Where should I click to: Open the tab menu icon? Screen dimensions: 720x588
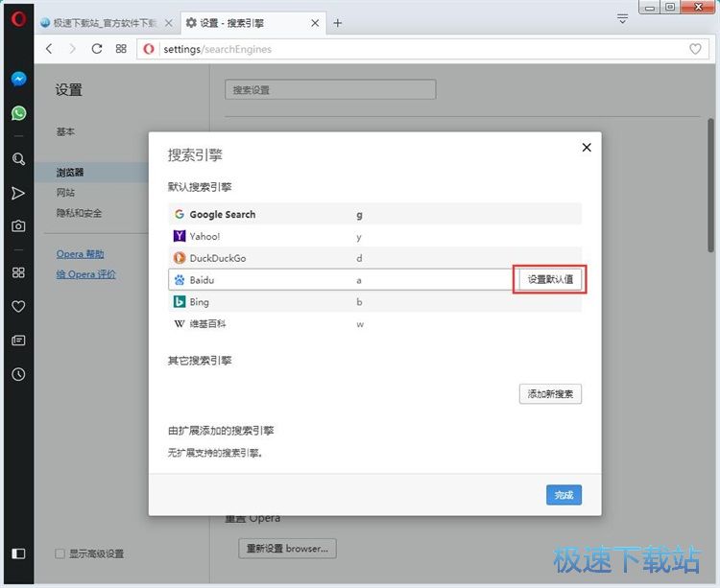click(622, 19)
